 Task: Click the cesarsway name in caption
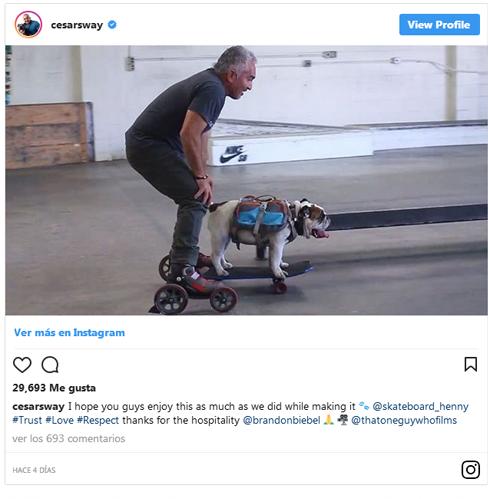pos(38,407)
